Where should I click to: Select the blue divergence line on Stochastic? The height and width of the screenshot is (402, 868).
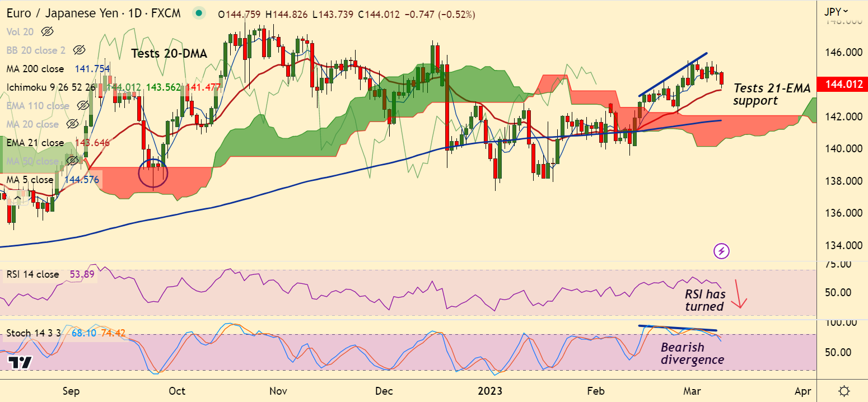coord(678,328)
